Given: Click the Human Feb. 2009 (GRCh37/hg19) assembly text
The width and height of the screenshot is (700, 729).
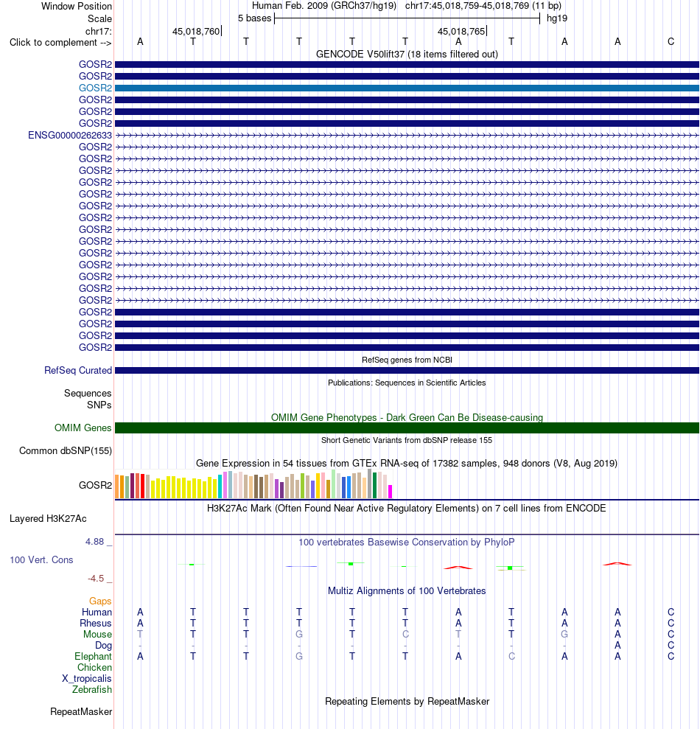Looking at the screenshot, I should coord(324,6).
